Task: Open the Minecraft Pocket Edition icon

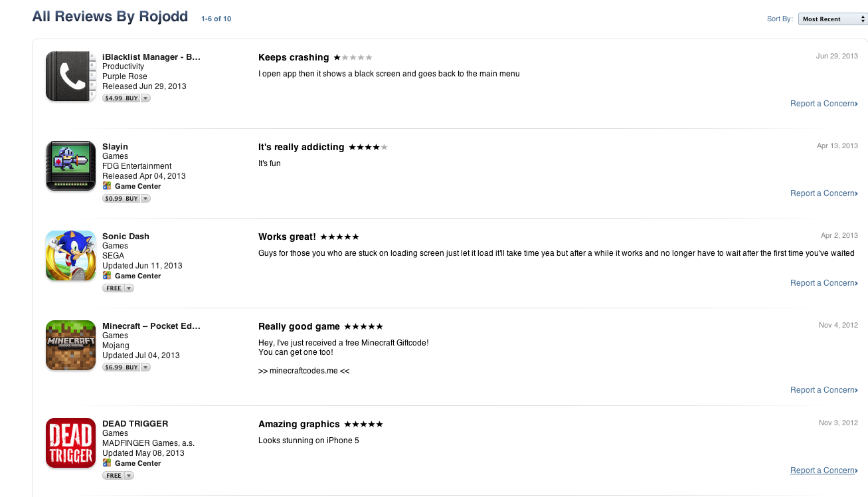Action: coord(71,346)
